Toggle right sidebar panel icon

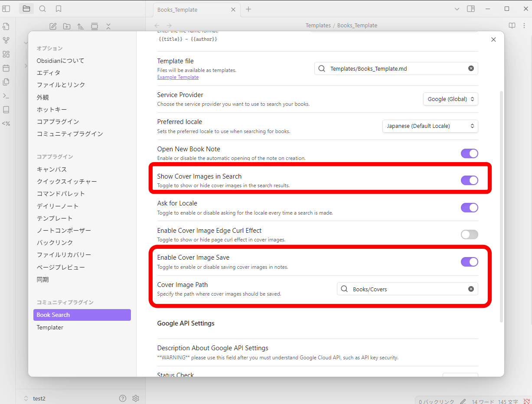point(471,9)
